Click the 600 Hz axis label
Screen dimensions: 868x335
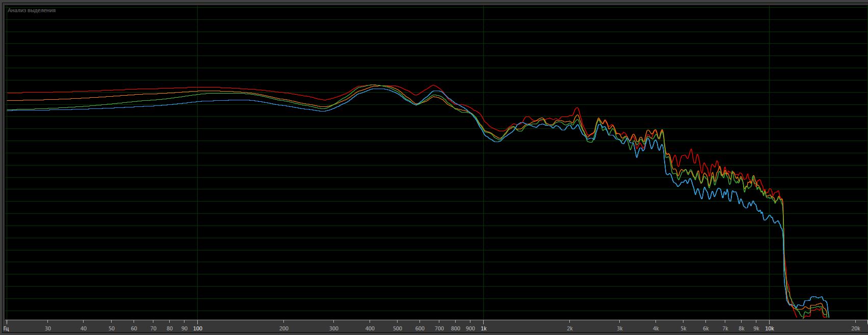click(420, 328)
